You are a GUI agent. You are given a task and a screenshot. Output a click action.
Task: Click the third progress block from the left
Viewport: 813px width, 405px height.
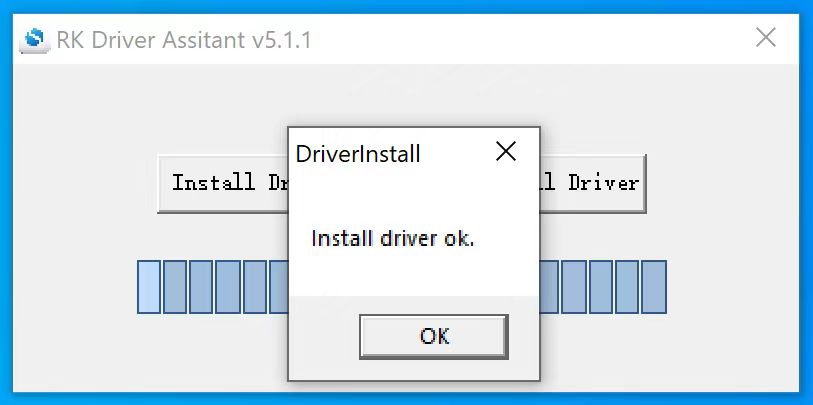(x=201, y=287)
